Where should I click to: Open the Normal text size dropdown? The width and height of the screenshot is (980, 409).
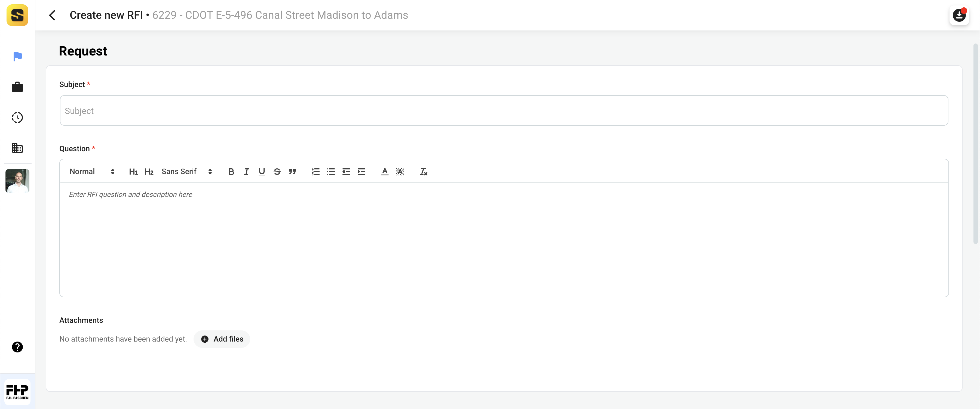92,171
